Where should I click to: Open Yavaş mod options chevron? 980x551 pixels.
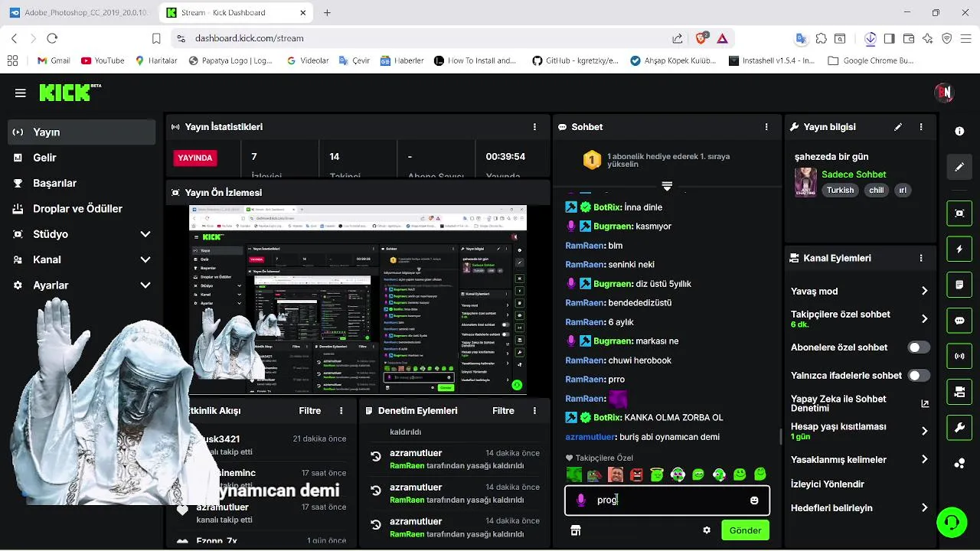point(924,291)
